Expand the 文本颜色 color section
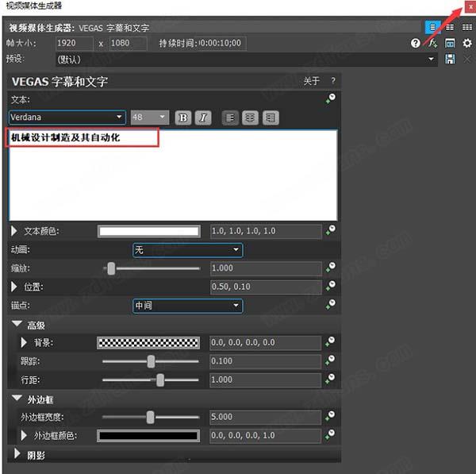The height and width of the screenshot is (474, 476). click(14, 231)
